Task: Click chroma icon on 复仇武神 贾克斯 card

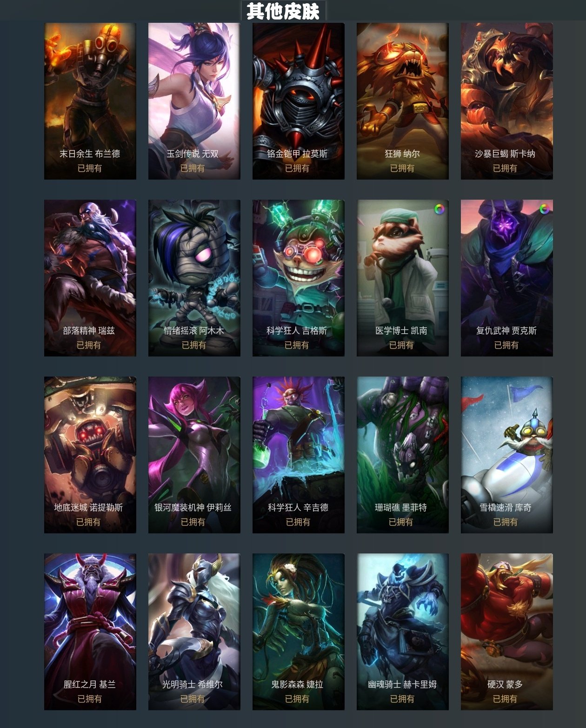Action: coord(544,209)
